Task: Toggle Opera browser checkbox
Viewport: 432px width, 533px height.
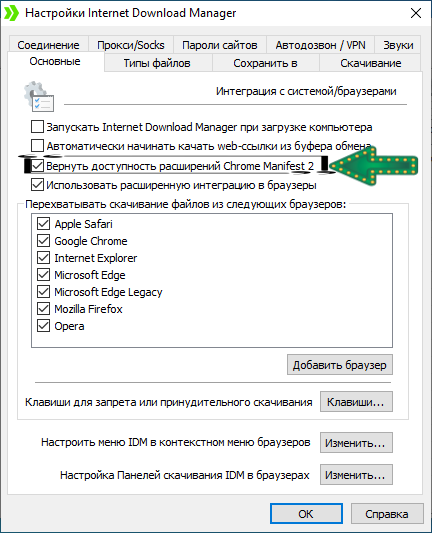Action: click(44, 326)
